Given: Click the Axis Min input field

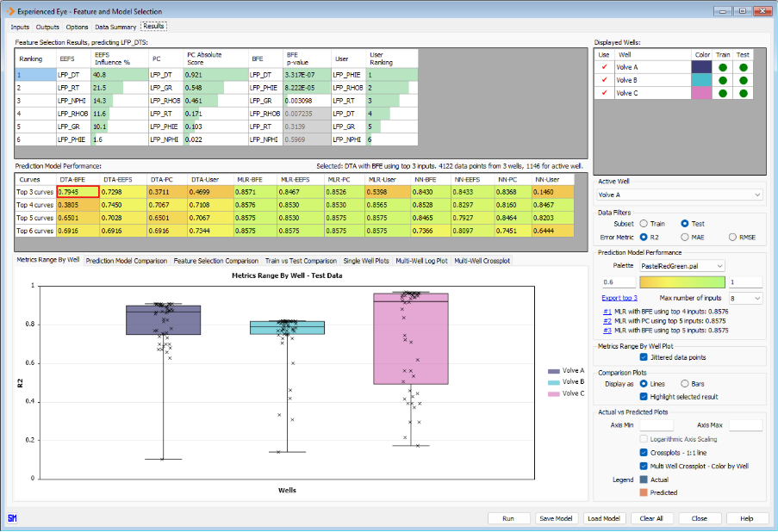Looking at the screenshot, I should [x=654, y=425].
